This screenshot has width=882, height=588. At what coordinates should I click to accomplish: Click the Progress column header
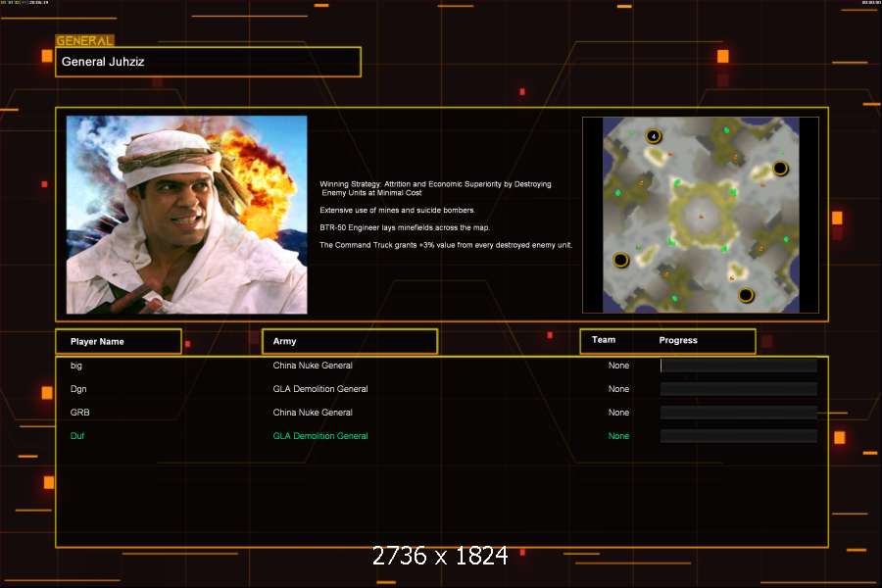click(678, 341)
